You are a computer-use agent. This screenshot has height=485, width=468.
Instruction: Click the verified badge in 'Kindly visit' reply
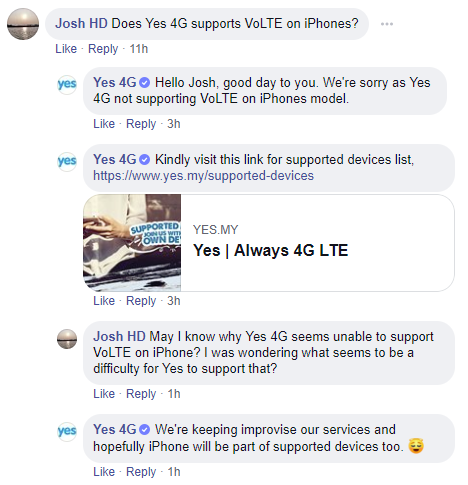(x=144, y=160)
